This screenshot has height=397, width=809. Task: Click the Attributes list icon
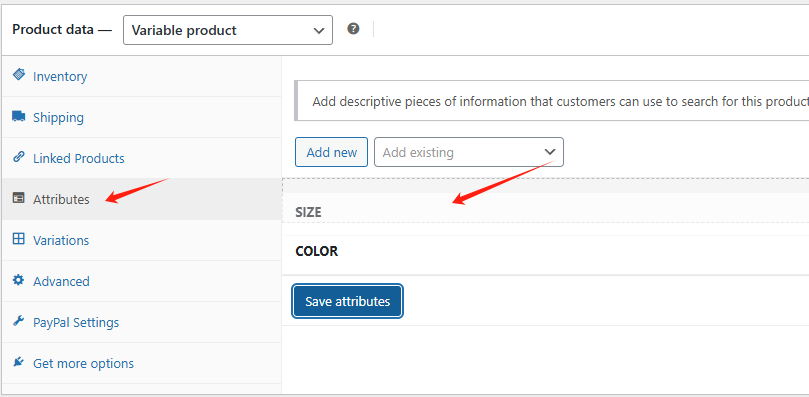coord(19,198)
